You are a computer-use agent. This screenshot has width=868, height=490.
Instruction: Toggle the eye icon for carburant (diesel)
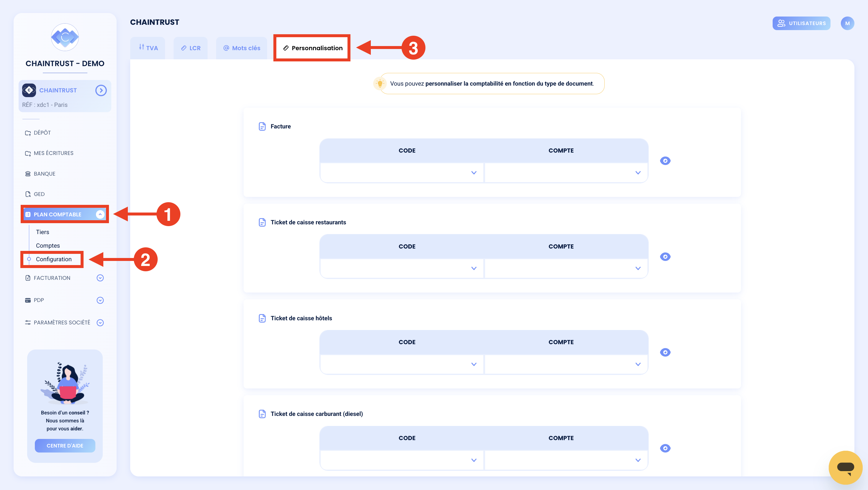[665, 448]
